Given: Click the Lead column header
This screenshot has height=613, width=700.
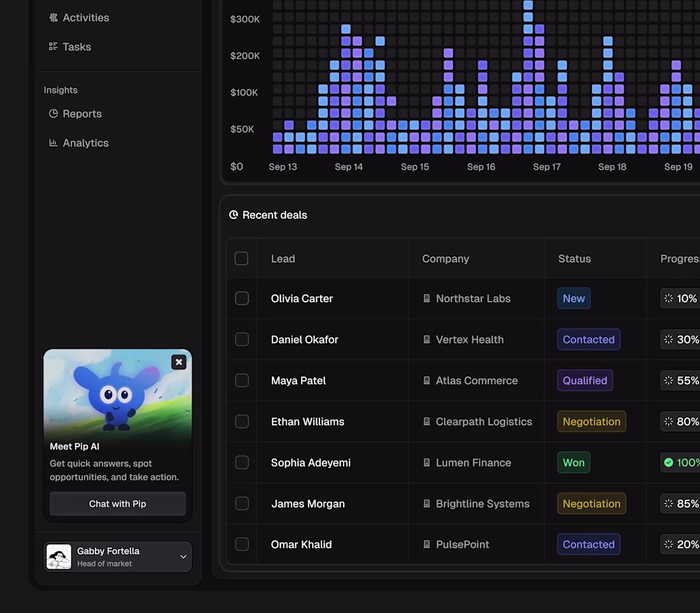Looking at the screenshot, I should pyautogui.click(x=283, y=258).
